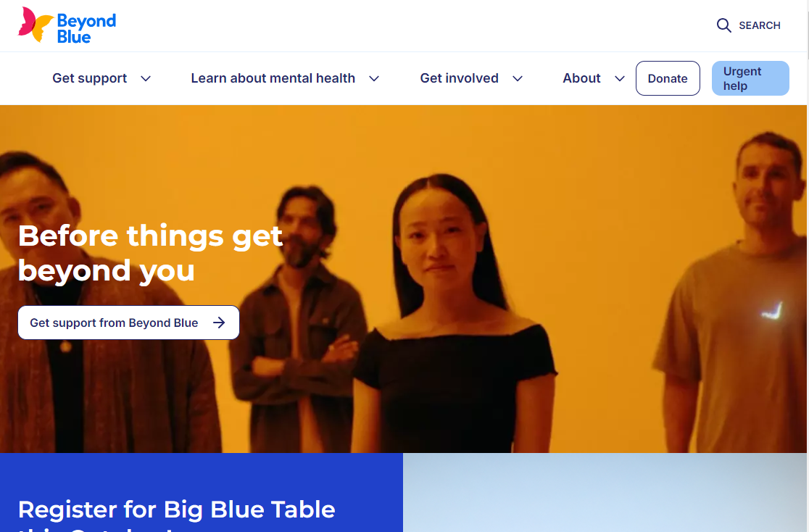Click the Urgent help button
The height and width of the screenshot is (532, 809).
pos(750,78)
